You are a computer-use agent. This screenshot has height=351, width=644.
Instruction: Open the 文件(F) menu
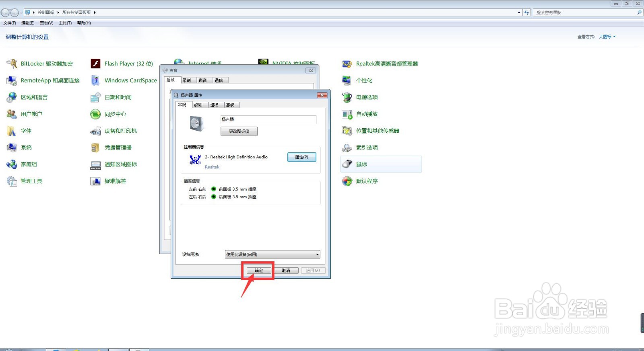[x=10, y=23]
